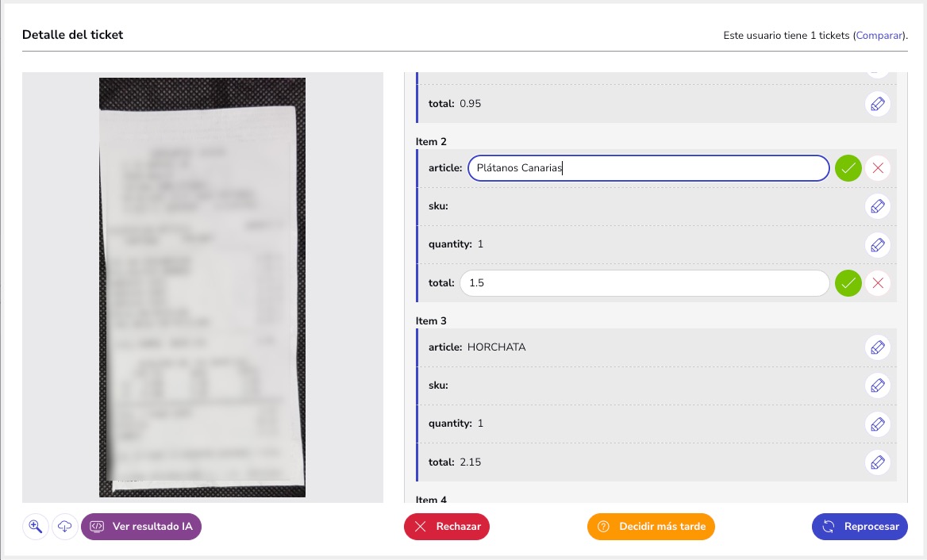This screenshot has height=560, width=927.
Task: Edit the quantity of Item 3
Action: pos(877,424)
